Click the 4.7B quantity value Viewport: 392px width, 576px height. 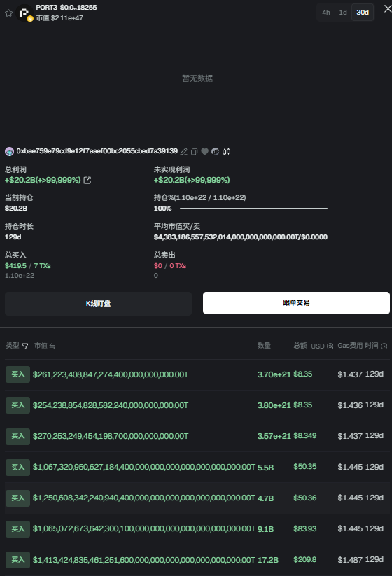pyautogui.click(x=265, y=498)
